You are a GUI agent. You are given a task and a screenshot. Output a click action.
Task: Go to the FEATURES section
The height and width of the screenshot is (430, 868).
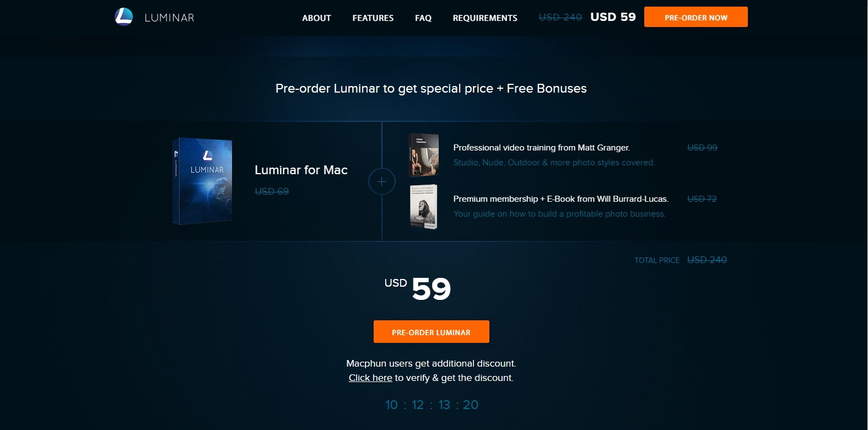coord(373,18)
